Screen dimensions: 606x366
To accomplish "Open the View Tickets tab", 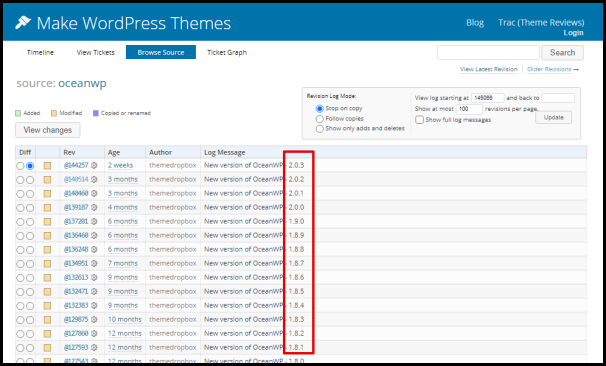I will coord(95,53).
